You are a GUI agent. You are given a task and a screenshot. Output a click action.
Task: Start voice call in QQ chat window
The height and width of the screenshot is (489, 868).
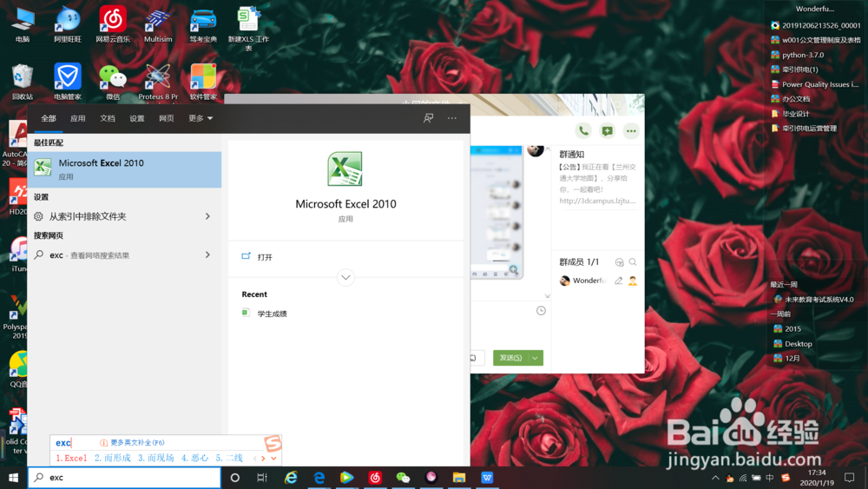tap(583, 130)
